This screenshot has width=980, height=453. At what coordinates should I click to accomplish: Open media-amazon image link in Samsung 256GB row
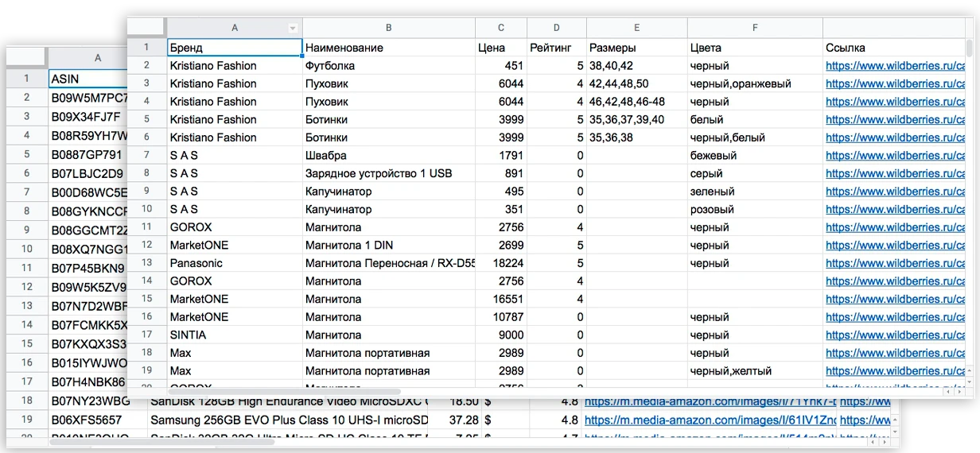710,420
